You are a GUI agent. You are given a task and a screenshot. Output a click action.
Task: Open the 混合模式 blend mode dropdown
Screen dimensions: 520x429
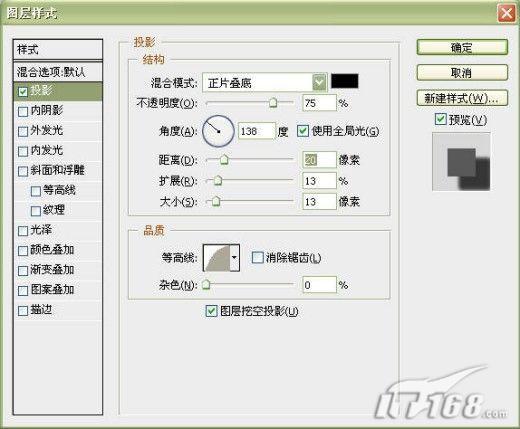pyautogui.click(x=319, y=82)
